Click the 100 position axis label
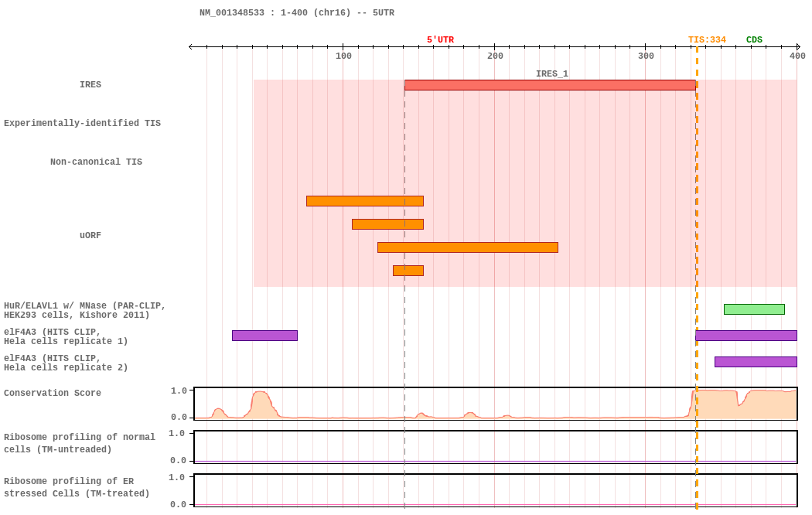 click(x=343, y=56)
